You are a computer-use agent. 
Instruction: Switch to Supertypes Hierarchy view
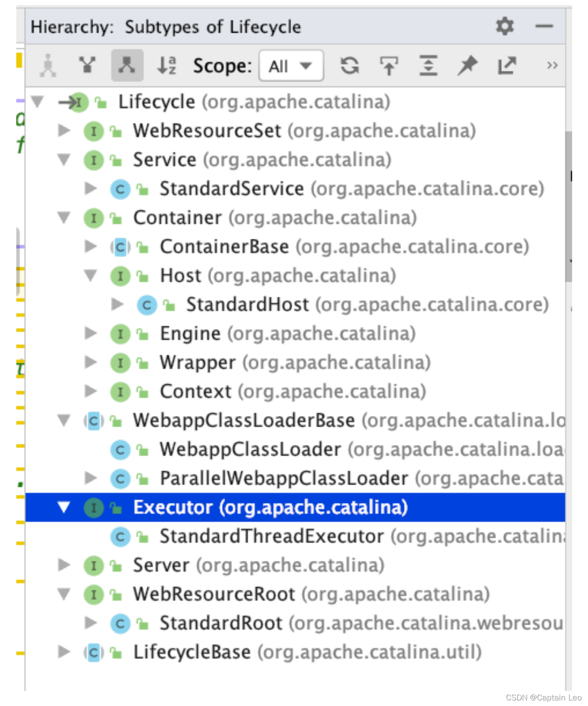tap(88, 65)
